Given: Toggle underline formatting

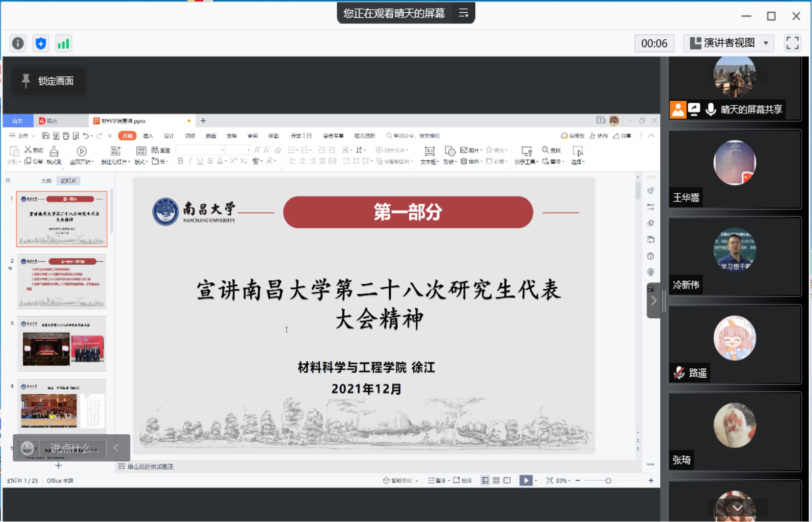Looking at the screenshot, I should coord(200,161).
